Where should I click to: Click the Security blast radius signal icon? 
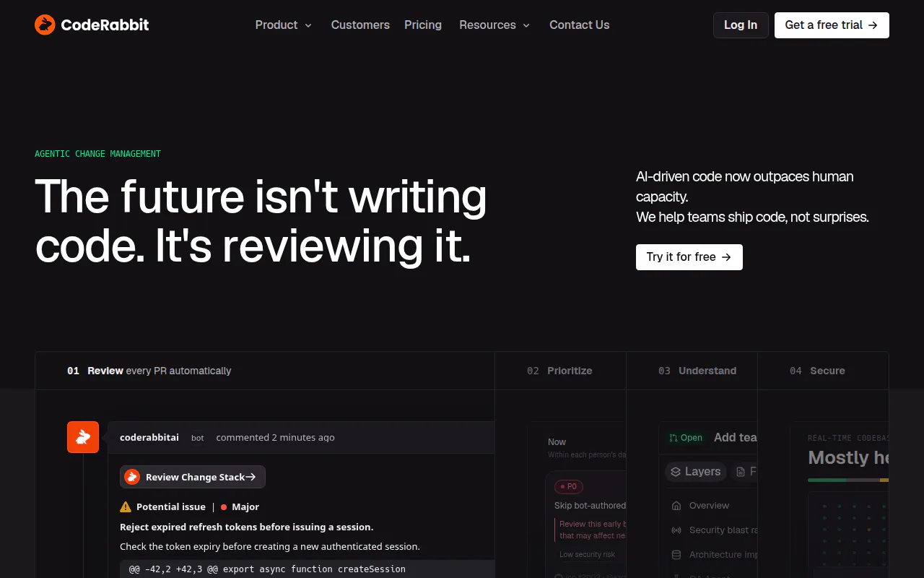tap(676, 530)
